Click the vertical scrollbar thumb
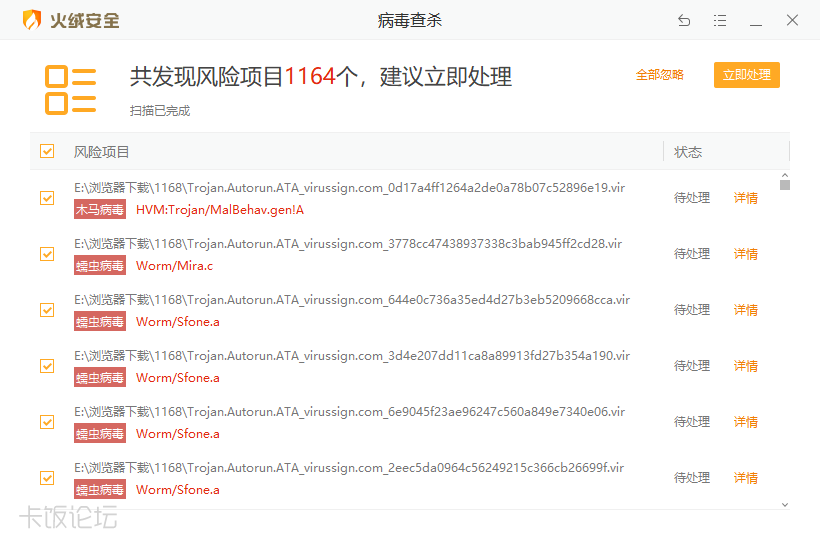820x540 pixels. 785,185
